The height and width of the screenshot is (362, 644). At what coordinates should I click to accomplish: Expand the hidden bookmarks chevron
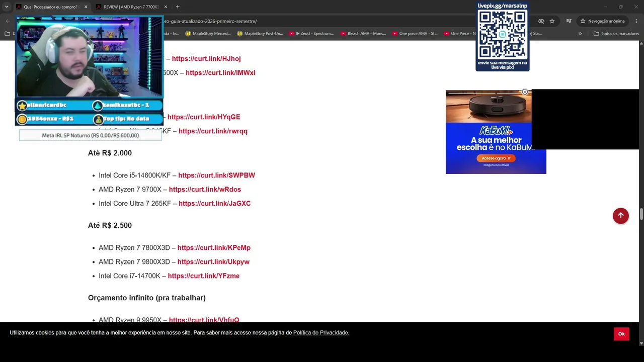coord(580,34)
